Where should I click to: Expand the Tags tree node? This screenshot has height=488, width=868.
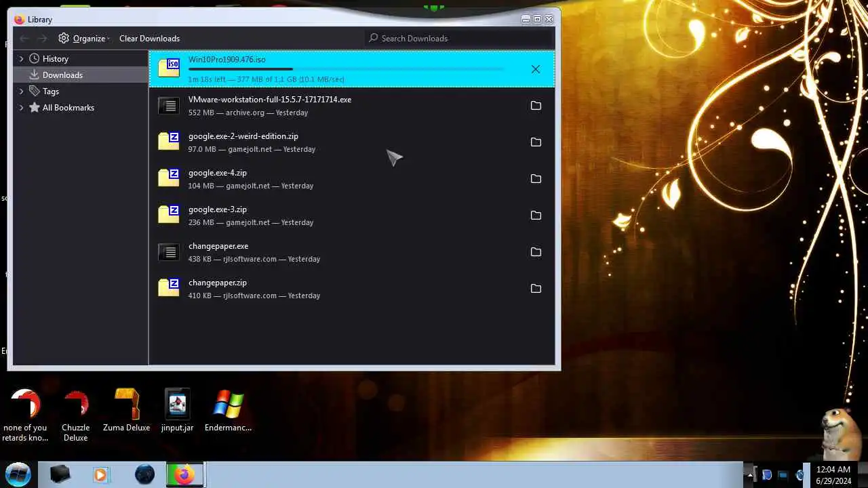pyautogui.click(x=22, y=91)
